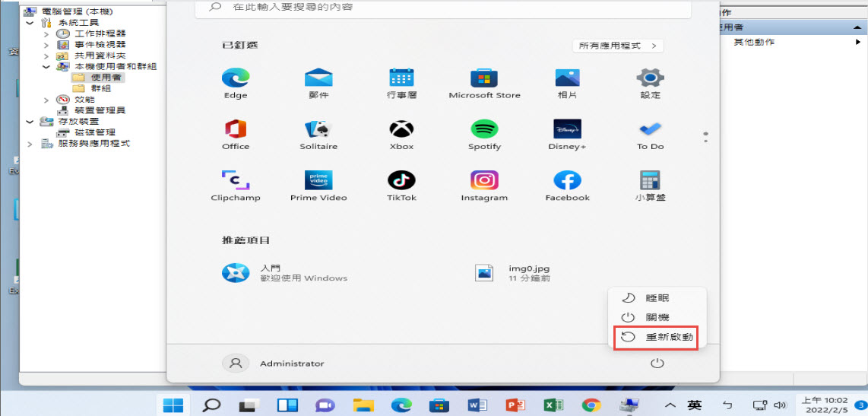Launch the To Do app
The width and height of the screenshot is (868, 416).
coord(651,135)
